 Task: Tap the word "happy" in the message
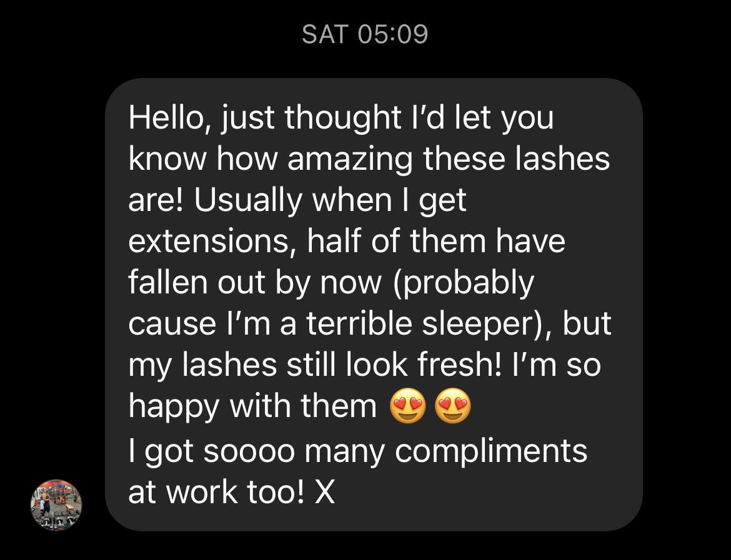(x=174, y=408)
